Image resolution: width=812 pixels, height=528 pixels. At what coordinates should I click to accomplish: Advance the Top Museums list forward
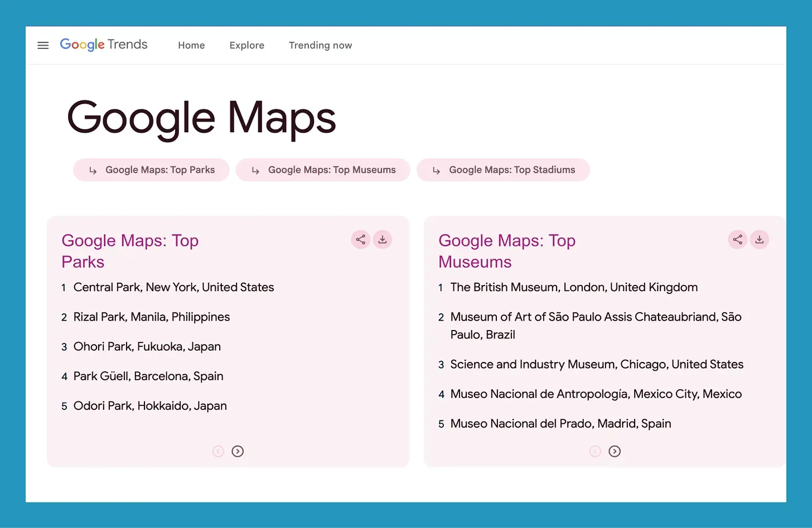point(615,451)
